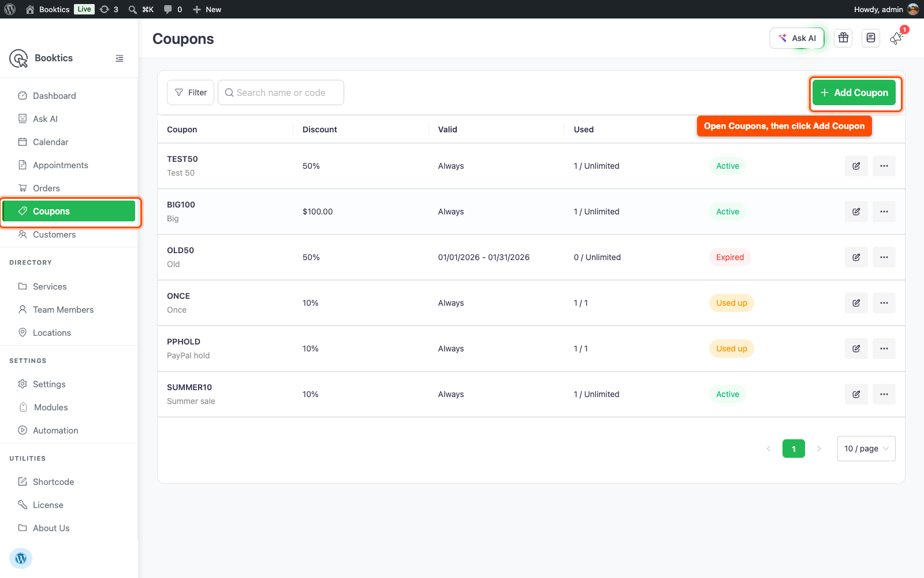The height and width of the screenshot is (578, 924).
Task: Open the ellipsis menu for PPHOLD
Action: click(884, 349)
